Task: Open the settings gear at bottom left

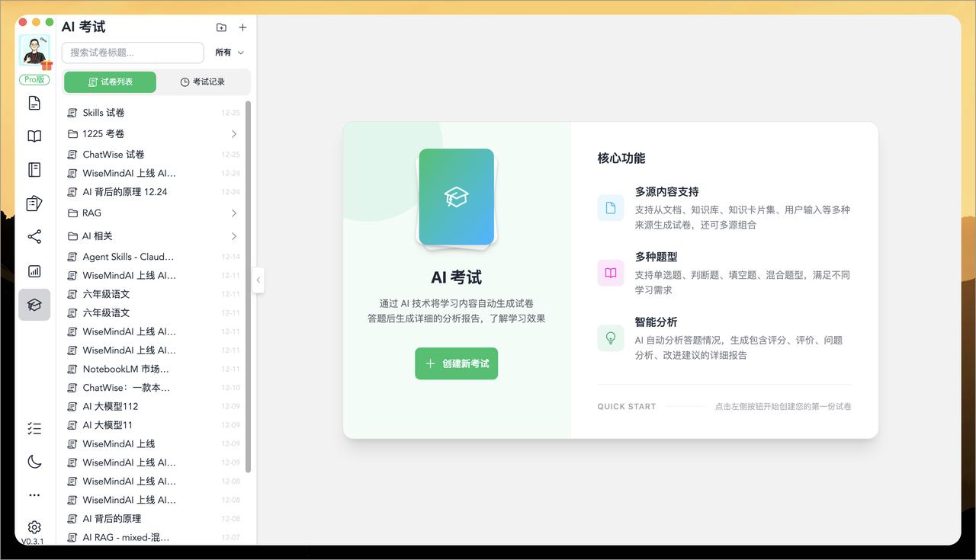Action: [x=34, y=526]
